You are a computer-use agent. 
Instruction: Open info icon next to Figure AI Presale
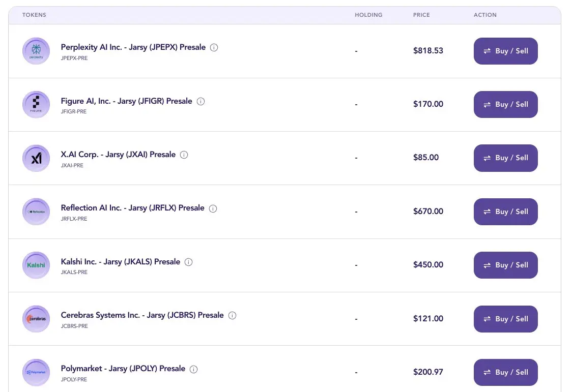[x=201, y=101]
